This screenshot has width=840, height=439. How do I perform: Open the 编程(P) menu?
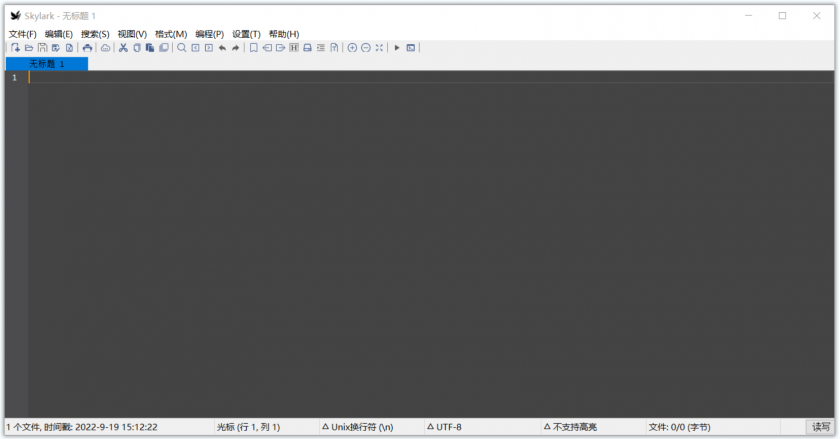[x=209, y=34]
